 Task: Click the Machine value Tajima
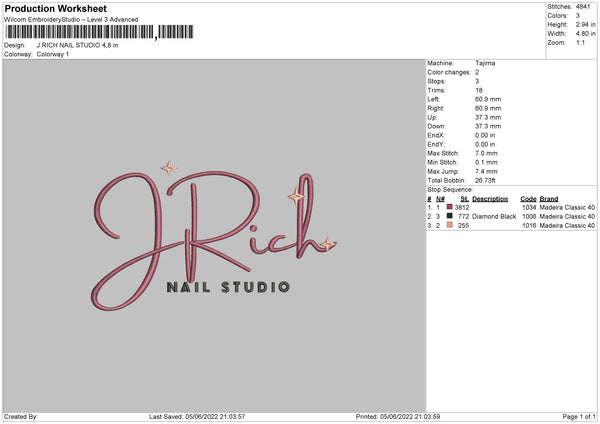click(x=485, y=63)
